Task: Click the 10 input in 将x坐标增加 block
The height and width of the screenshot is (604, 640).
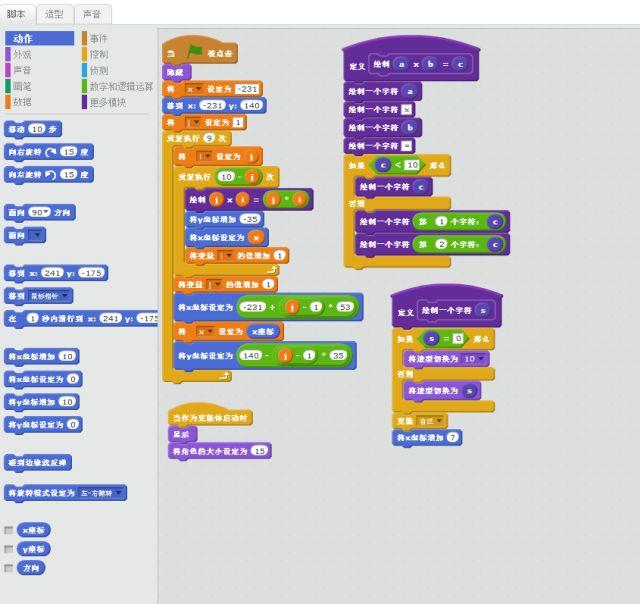Action: coord(67,356)
